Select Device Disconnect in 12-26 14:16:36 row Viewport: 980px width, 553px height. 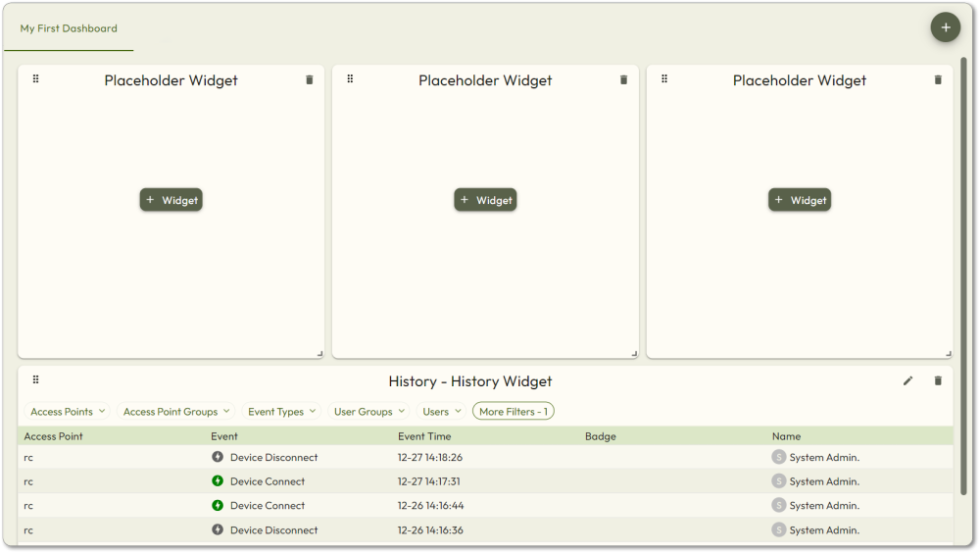pos(273,530)
